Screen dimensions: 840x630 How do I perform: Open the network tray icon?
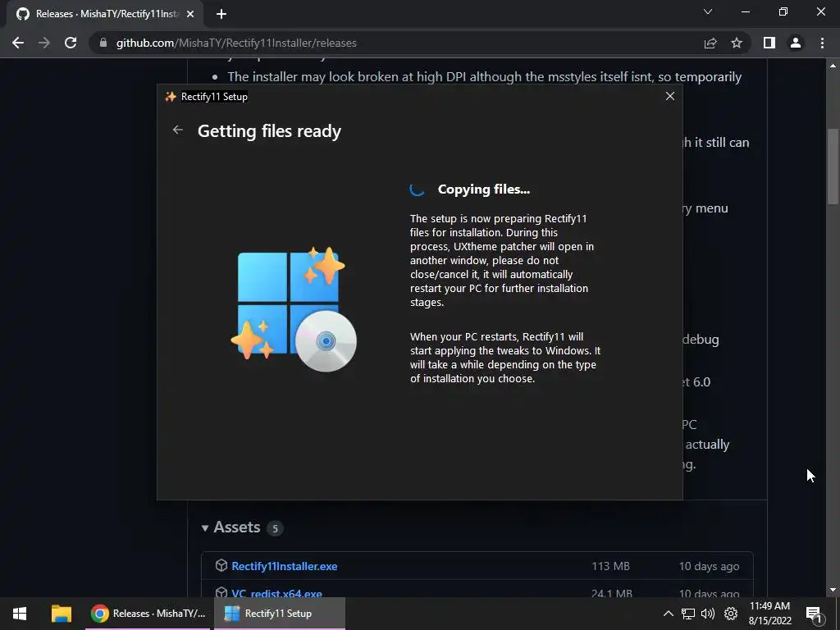point(688,614)
